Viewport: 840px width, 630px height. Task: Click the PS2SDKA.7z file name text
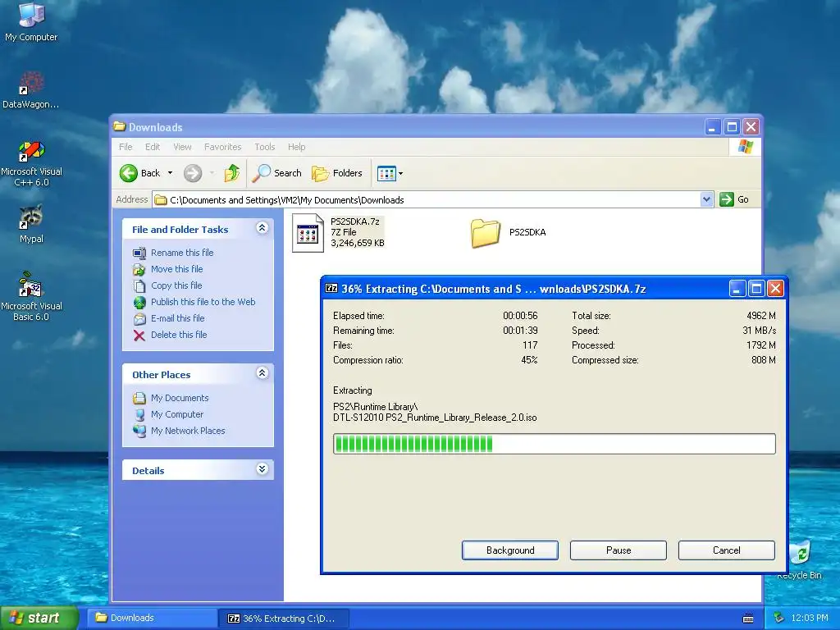[354, 221]
